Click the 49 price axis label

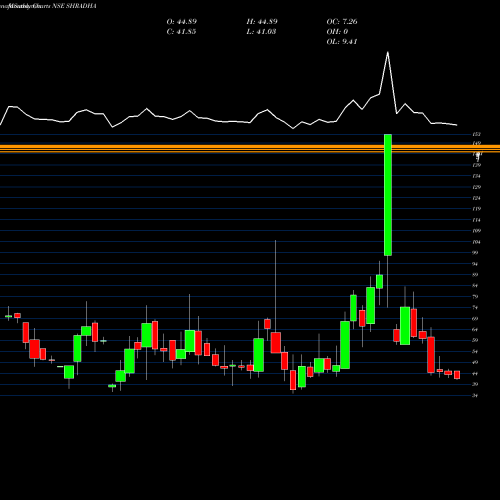point(475,362)
